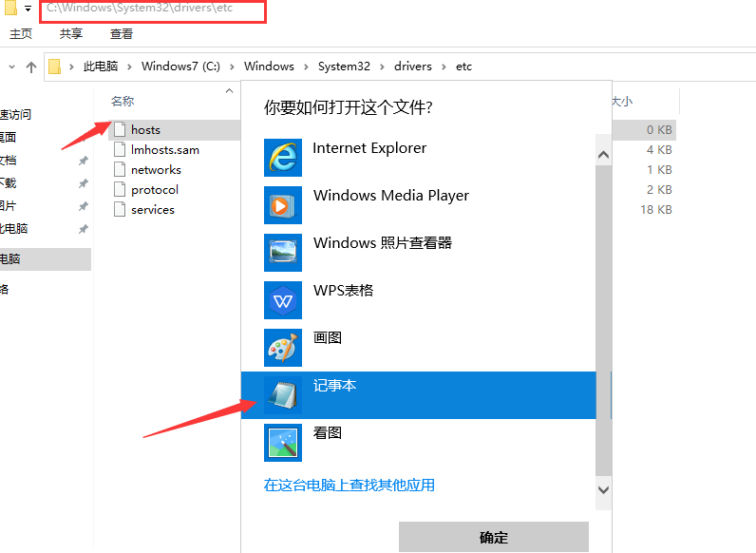Click the app list scrollbar thumb
Image resolution: width=756 pixels, height=553 pixels.
point(603,320)
